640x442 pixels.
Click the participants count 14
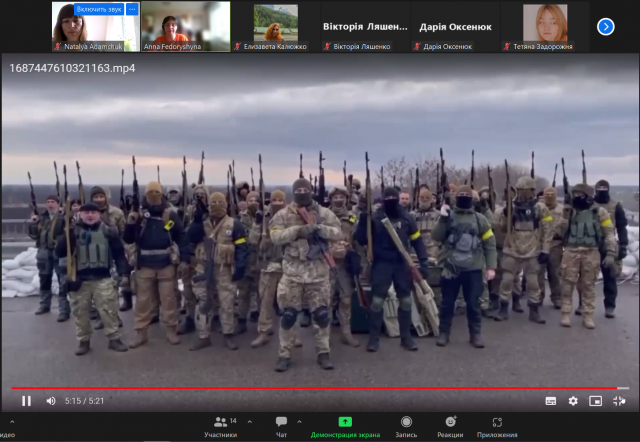pos(233,421)
